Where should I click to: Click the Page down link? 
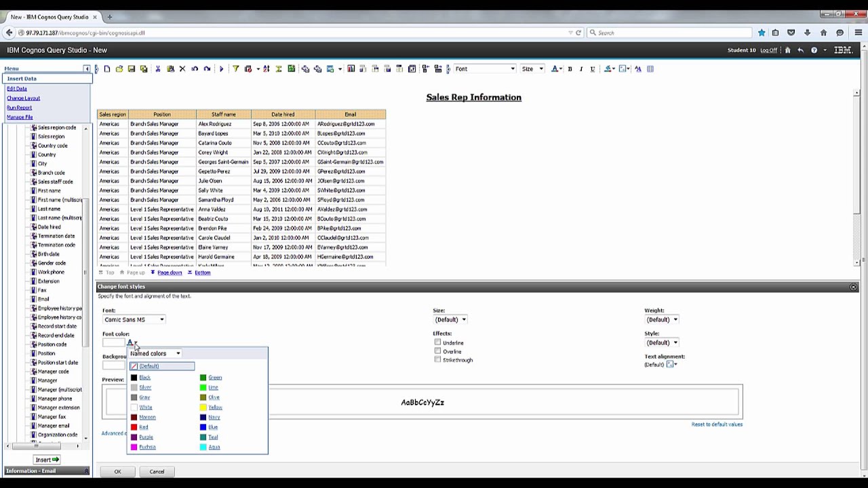(x=170, y=272)
